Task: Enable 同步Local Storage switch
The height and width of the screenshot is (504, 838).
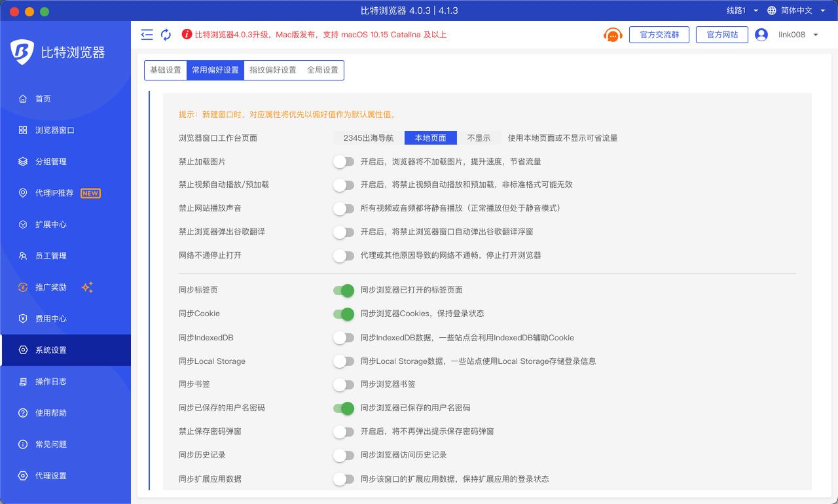Action: click(x=344, y=361)
